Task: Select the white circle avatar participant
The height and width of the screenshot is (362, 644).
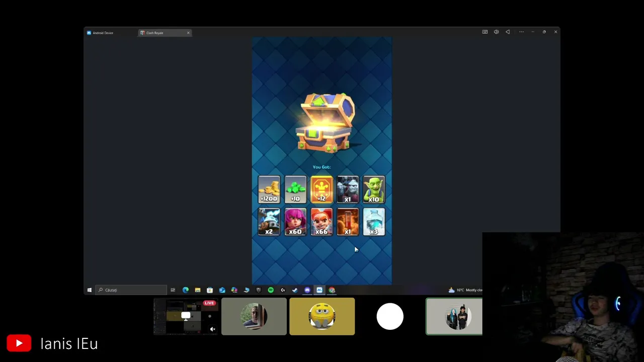Action: point(390,317)
